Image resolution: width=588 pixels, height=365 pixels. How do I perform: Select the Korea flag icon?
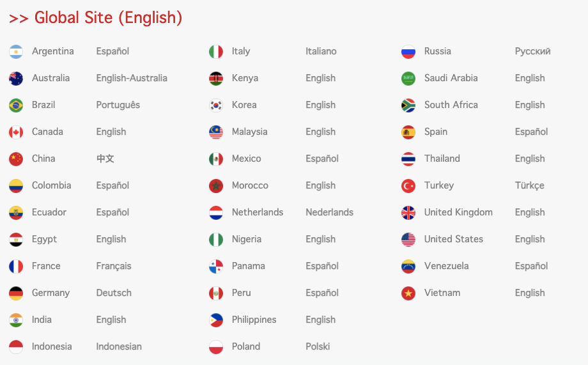[216, 105]
